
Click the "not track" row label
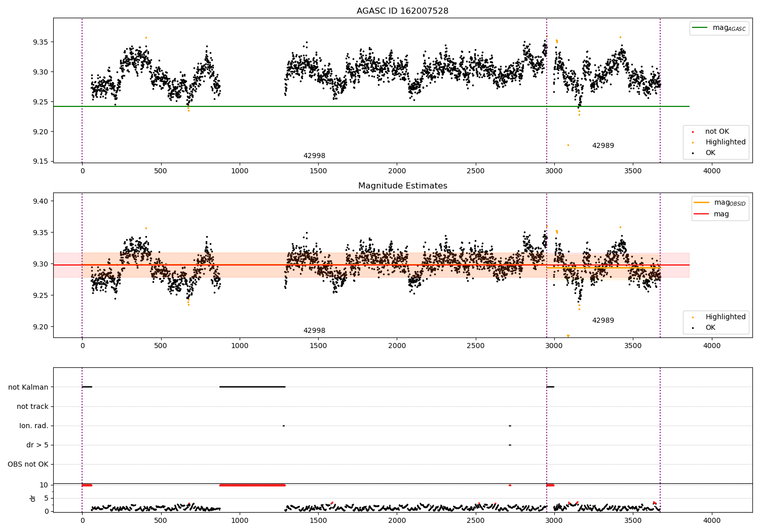[32, 406]
